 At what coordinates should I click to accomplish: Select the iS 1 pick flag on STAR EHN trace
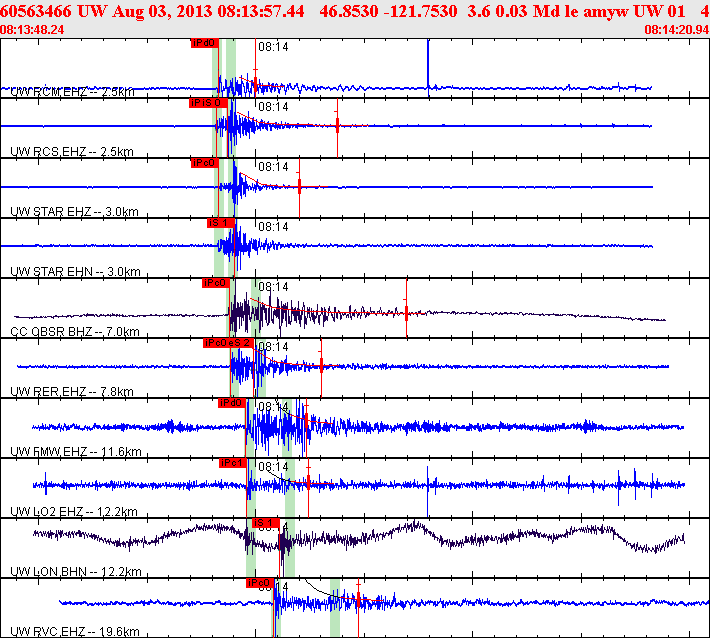[x=221, y=223]
